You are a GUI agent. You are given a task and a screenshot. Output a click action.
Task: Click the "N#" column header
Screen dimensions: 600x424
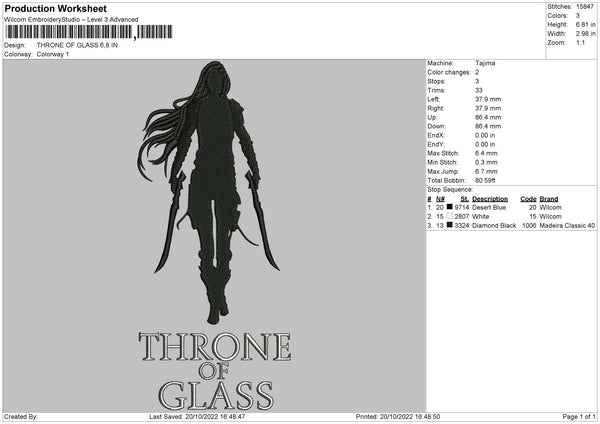(440, 199)
